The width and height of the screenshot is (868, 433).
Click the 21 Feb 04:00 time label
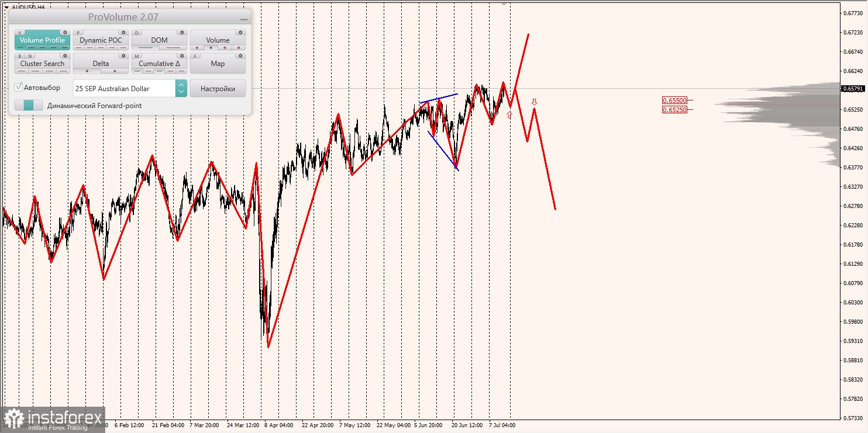click(168, 425)
